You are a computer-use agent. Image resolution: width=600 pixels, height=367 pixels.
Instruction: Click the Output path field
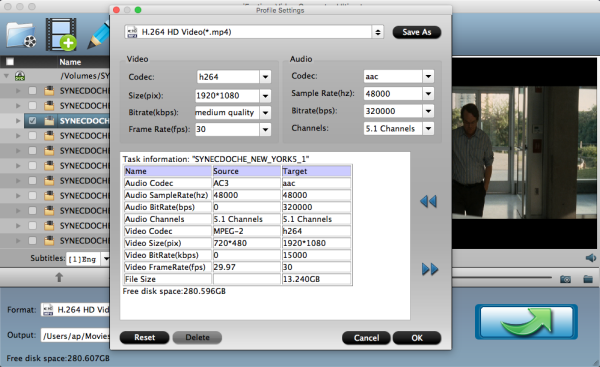click(x=75, y=336)
